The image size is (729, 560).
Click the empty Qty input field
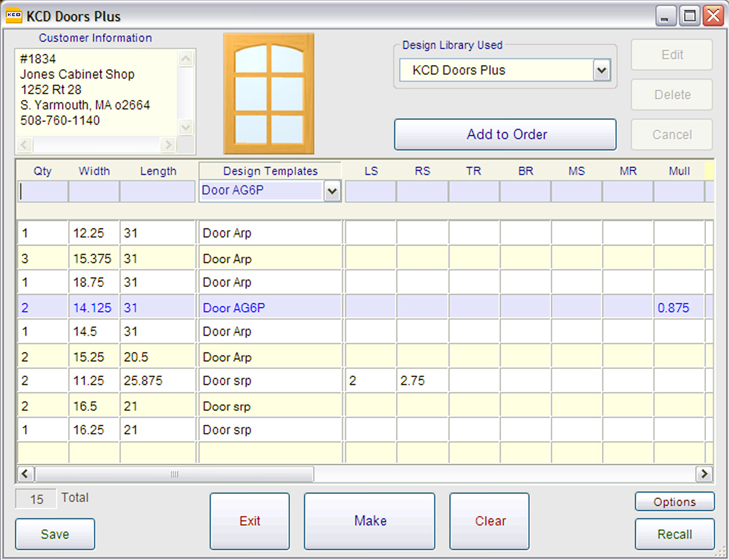42,191
